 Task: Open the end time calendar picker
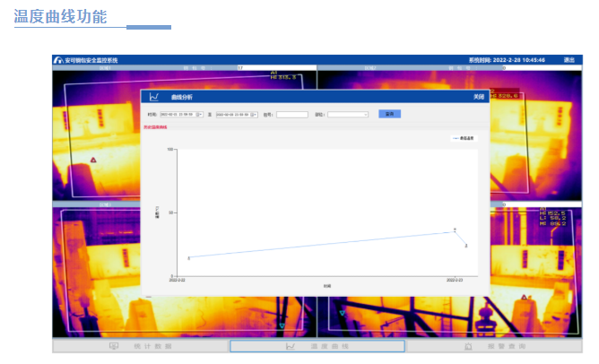pos(255,115)
